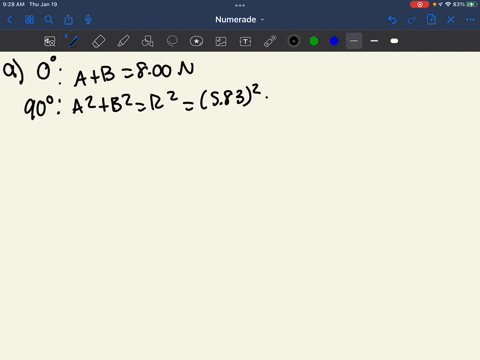Screen dimensions: 480x360
Task: Select the medium stroke width
Action: (x=374, y=41)
